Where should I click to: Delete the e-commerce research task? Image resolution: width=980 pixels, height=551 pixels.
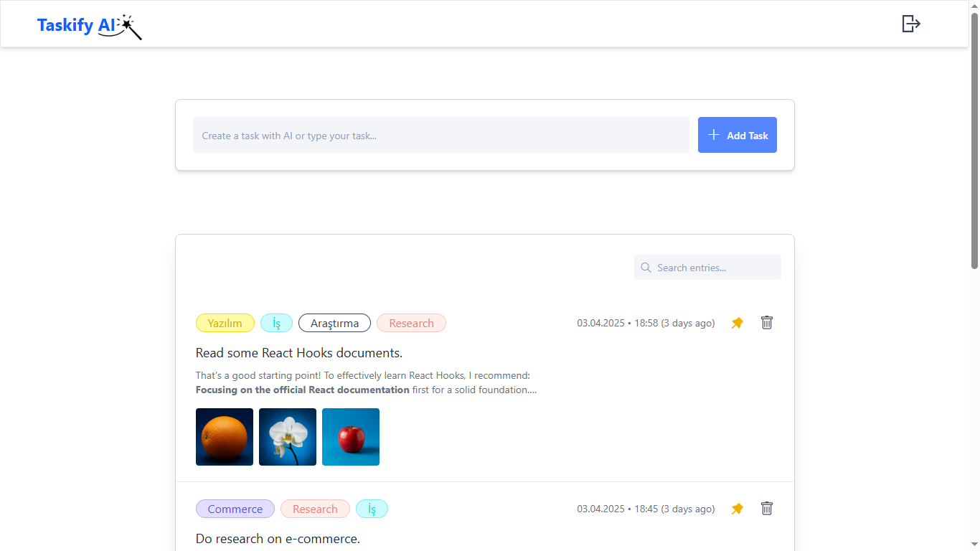point(767,509)
